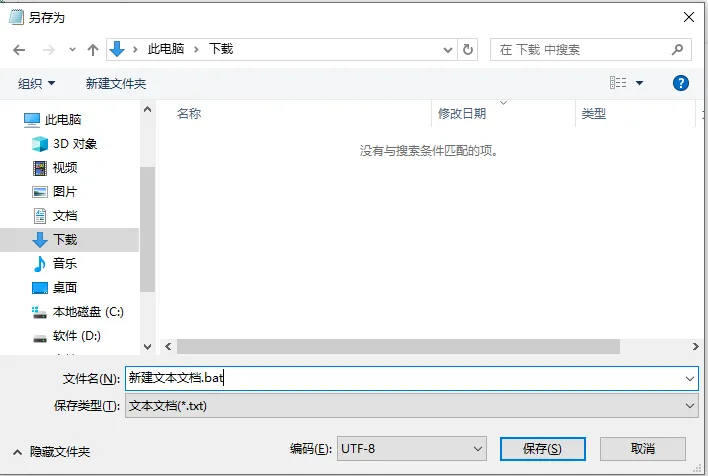Viewport: 708px width, 476px height.
Task: Open 音乐 folder in the sidebar
Action: point(55,264)
